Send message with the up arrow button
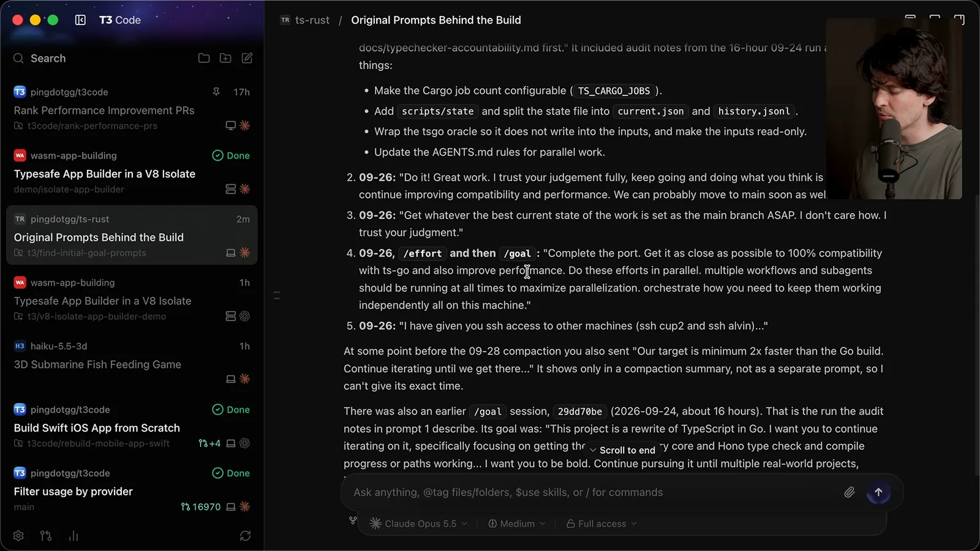The height and width of the screenshot is (551, 980). point(878,492)
